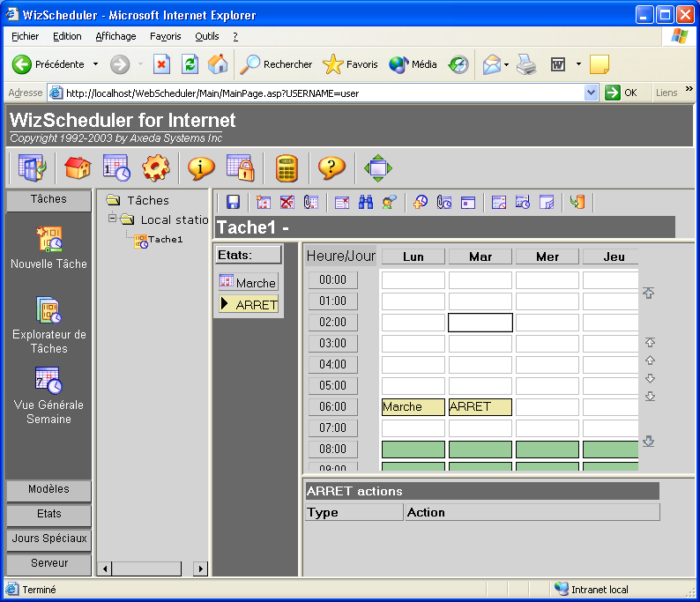The image size is (700, 602).
Task: Open the mail button dropdown arrow
Action: (506, 64)
